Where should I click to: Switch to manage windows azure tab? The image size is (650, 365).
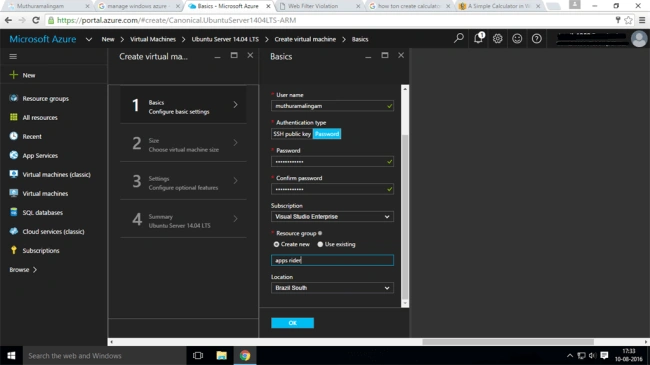(x=138, y=6)
